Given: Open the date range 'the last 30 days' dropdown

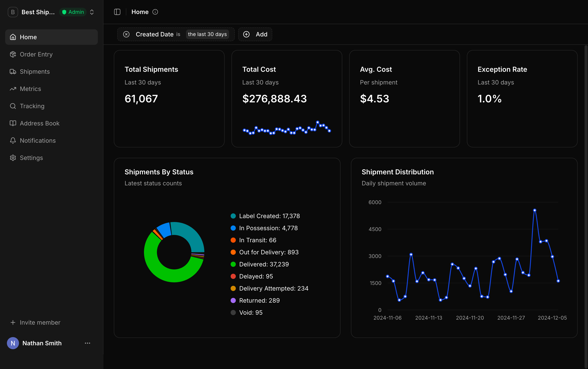Looking at the screenshot, I should 207,34.
